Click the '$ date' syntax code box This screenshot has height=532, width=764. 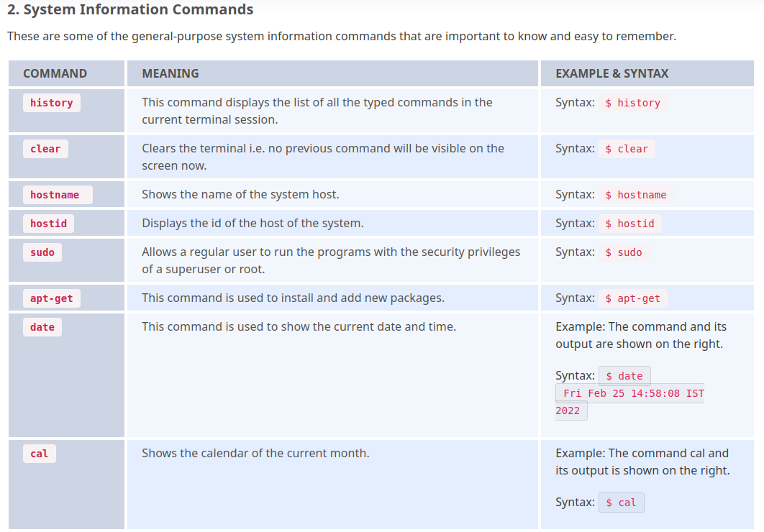point(624,376)
